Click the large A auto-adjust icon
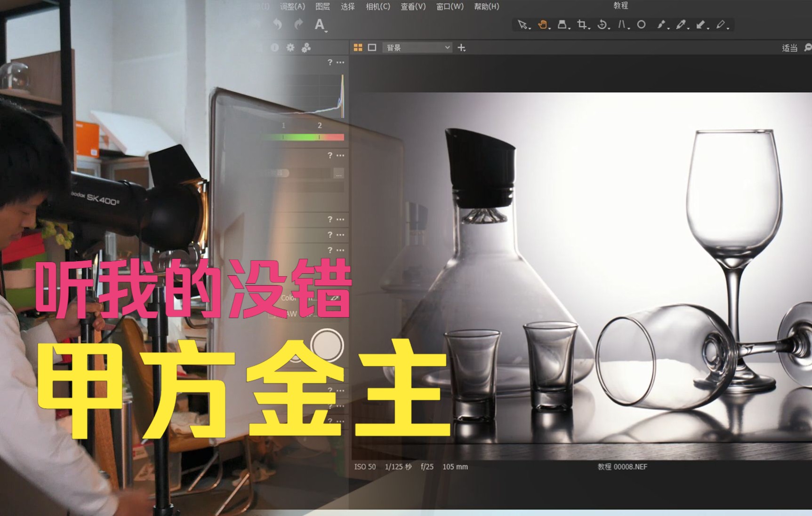The width and height of the screenshot is (812, 516). coord(319,24)
